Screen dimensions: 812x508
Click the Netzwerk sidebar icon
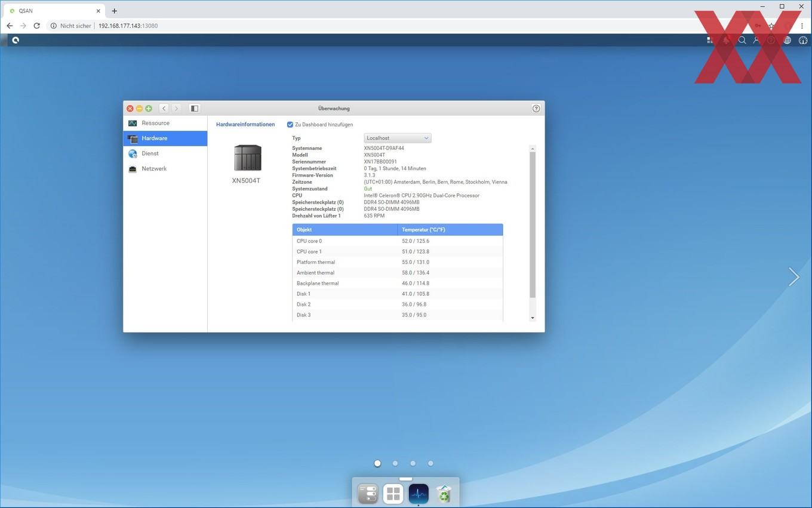tap(133, 169)
